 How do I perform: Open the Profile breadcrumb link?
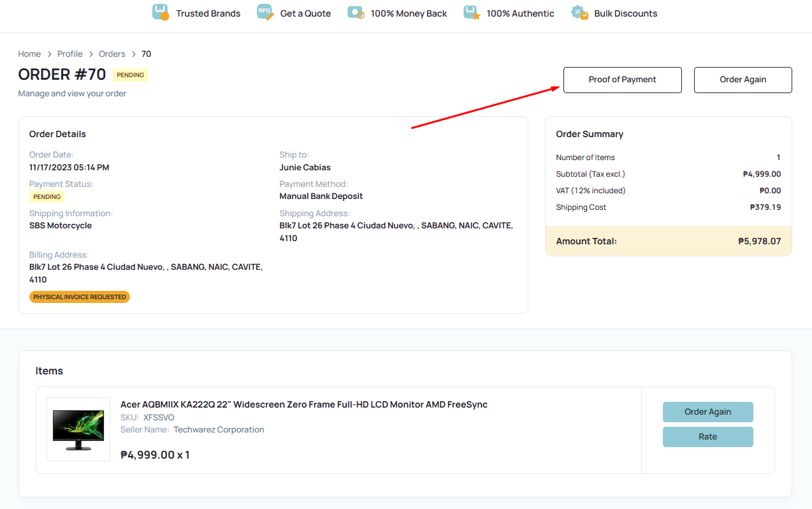pyautogui.click(x=70, y=54)
